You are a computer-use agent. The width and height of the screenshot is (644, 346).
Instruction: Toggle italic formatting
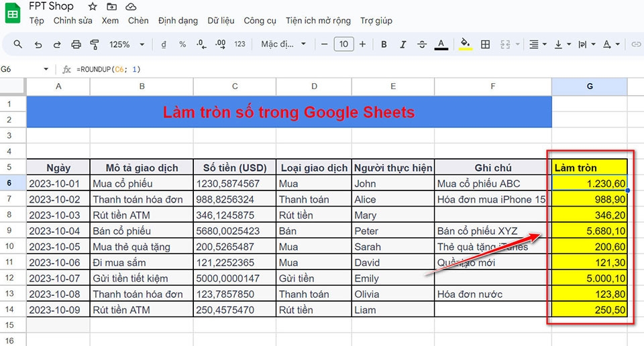(403, 44)
